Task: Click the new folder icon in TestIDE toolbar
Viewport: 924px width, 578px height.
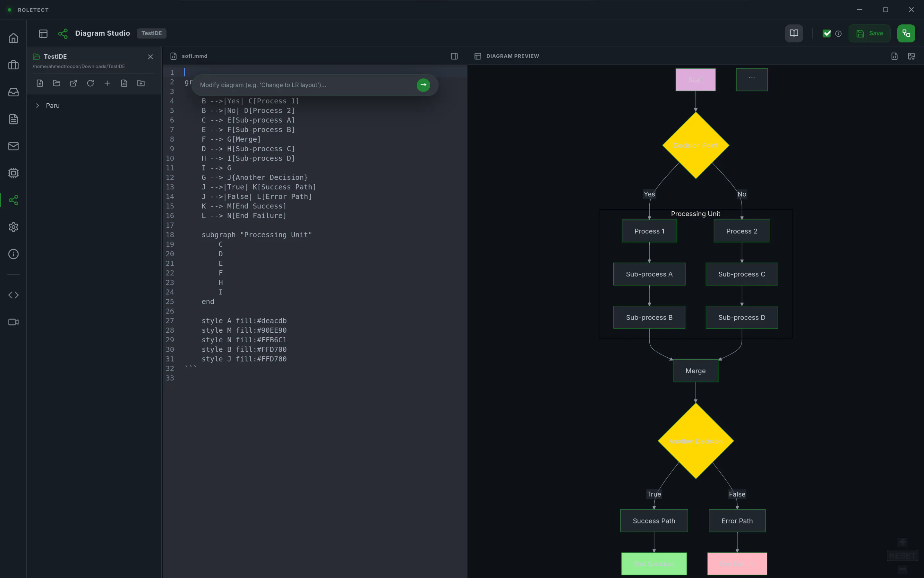Action: pos(141,83)
